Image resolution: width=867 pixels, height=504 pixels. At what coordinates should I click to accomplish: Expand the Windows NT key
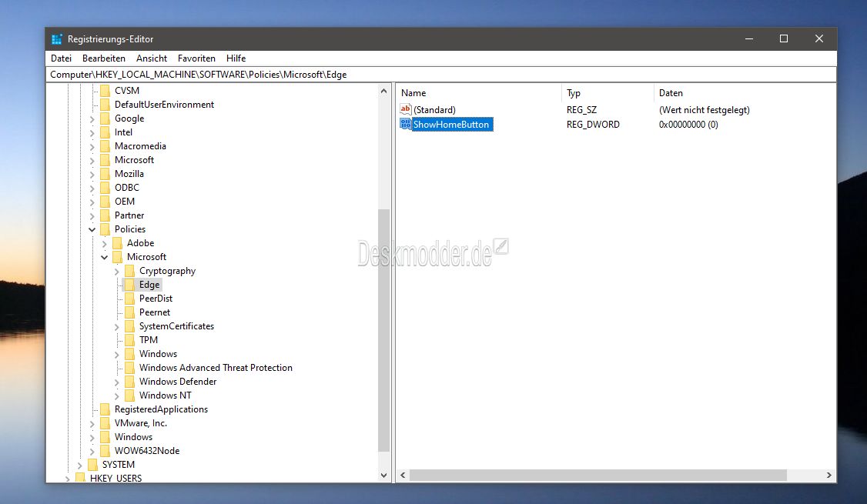(117, 396)
